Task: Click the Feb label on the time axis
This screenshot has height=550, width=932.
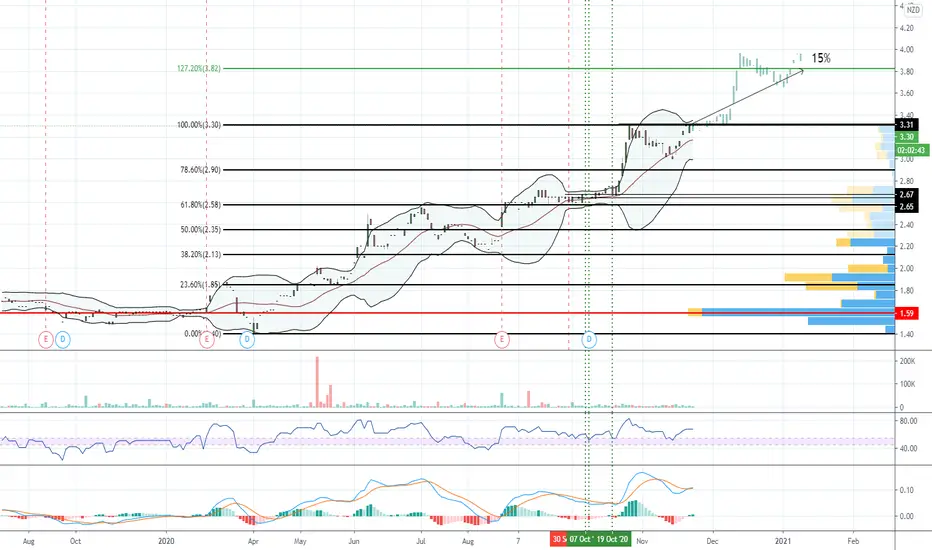Action: (853, 541)
